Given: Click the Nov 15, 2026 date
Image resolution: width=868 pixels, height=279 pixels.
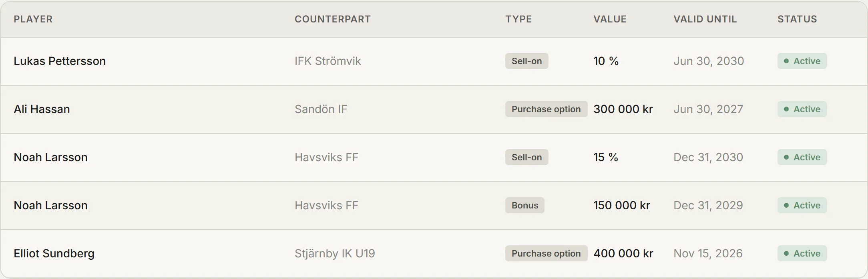Looking at the screenshot, I should (708, 253).
